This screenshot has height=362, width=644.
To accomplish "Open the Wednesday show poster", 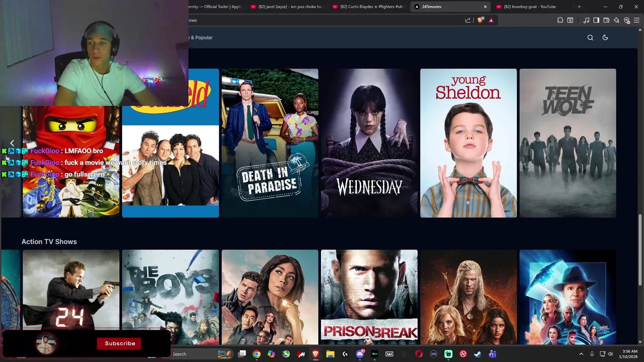I will tap(369, 143).
